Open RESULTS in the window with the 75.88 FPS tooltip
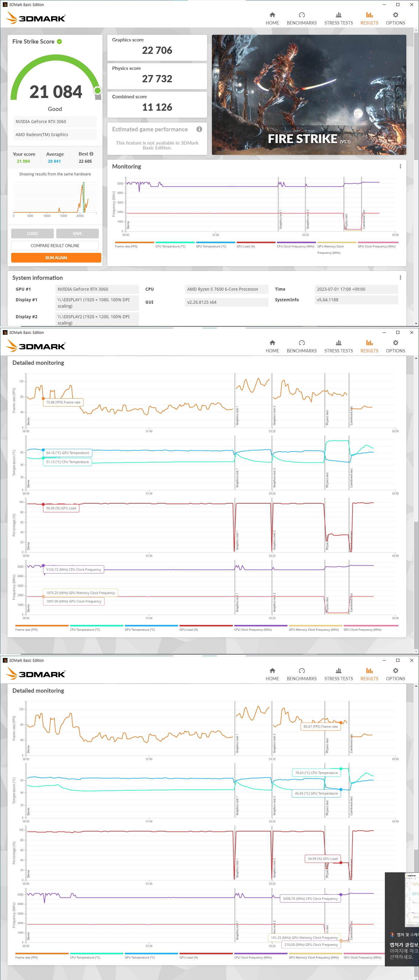Viewport: 419px width, 980px height. pos(369,346)
